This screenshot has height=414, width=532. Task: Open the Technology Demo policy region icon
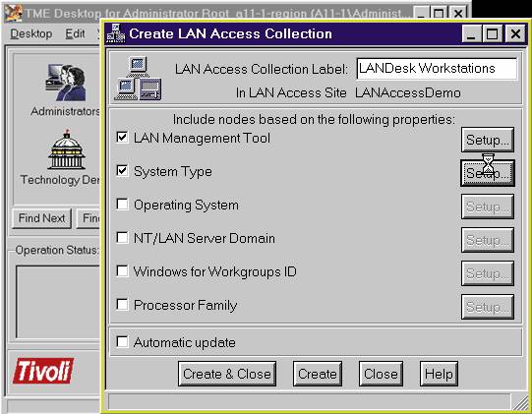pos(67,149)
